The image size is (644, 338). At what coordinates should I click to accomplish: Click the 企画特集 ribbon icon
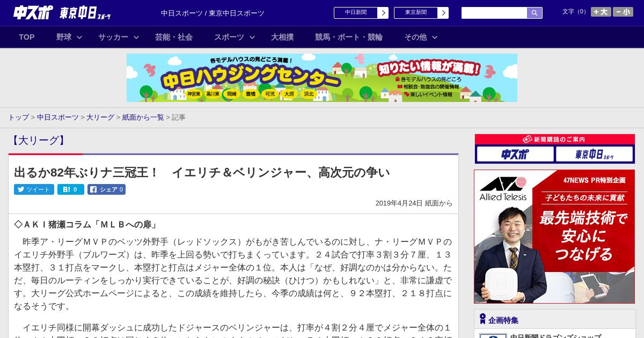pyautogui.click(x=482, y=319)
